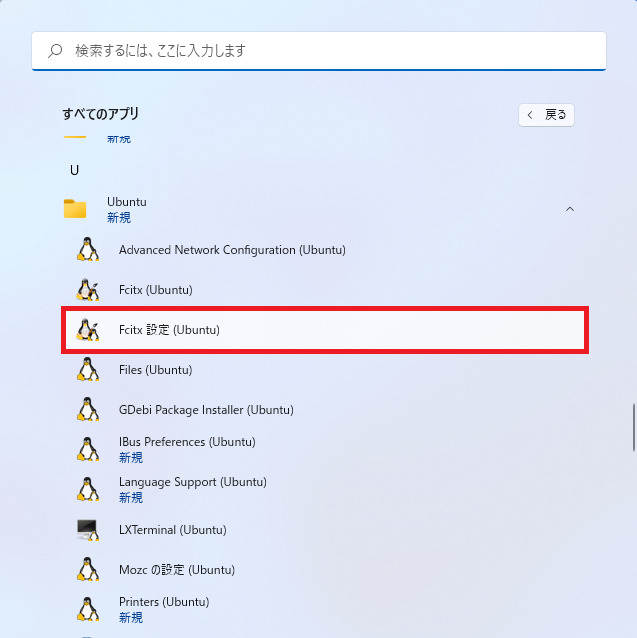
Task: Launch Fcitx (Ubuntu)
Action: coord(155,290)
